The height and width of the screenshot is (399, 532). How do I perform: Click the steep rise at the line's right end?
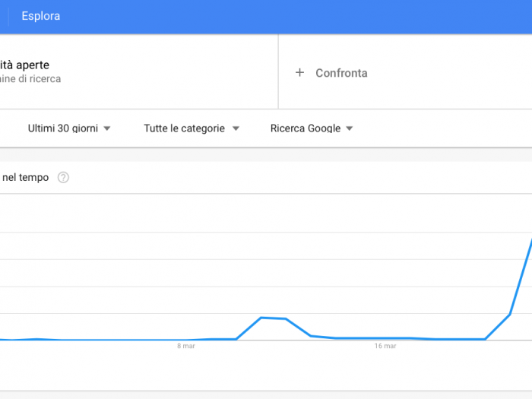[521, 277]
